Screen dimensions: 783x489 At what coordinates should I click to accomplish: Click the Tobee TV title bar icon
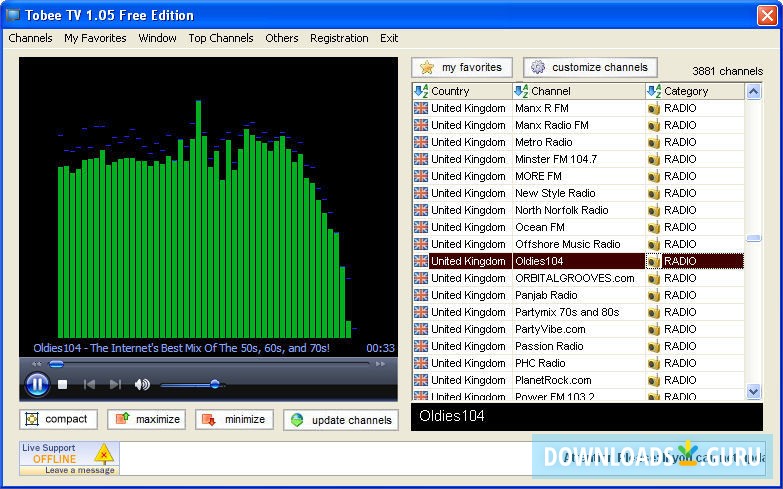coord(12,15)
